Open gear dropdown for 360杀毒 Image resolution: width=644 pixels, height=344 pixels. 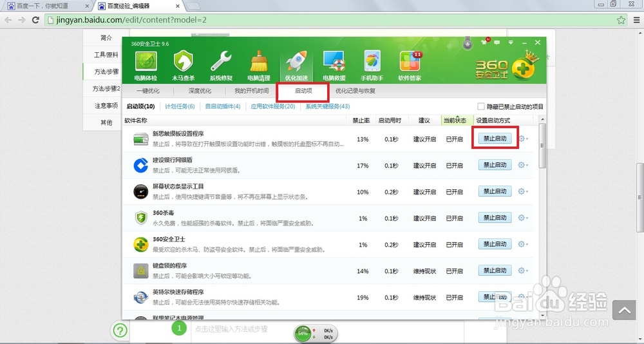pos(523,218)
